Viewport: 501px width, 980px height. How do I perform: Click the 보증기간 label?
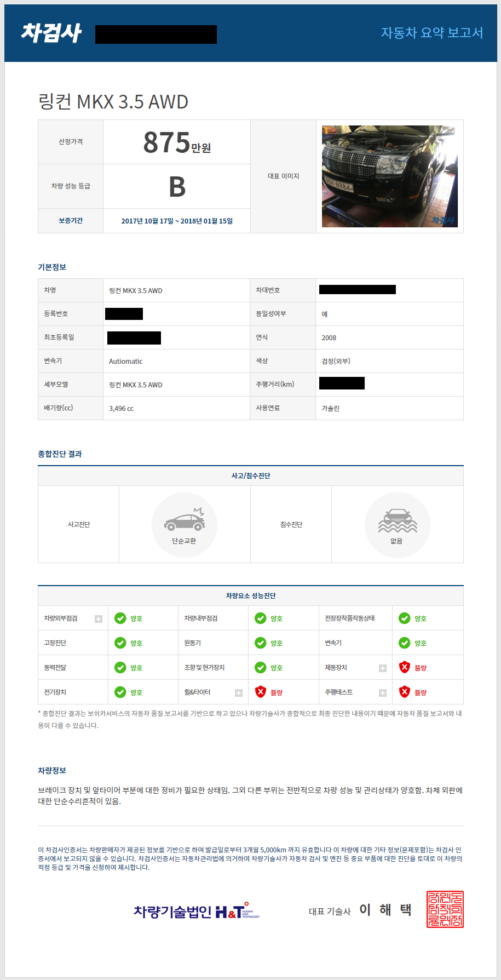pyautogui.click(x=71, y=221)
